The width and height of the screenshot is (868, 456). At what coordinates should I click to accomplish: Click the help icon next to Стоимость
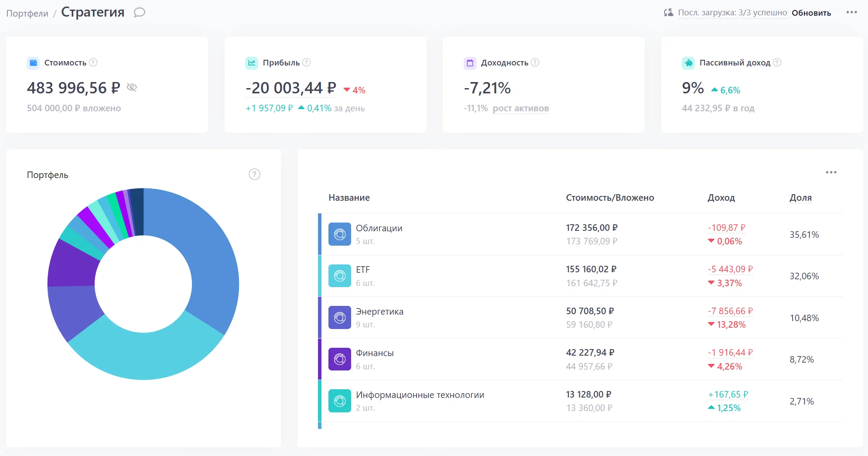(x=93, y=62)
